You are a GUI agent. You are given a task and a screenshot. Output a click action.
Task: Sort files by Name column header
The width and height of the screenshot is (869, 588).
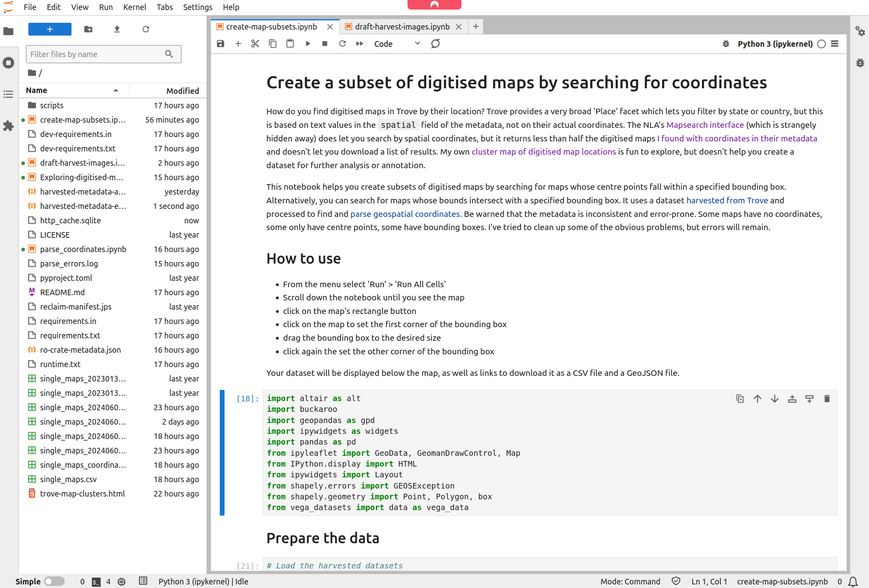click(74, 90)
